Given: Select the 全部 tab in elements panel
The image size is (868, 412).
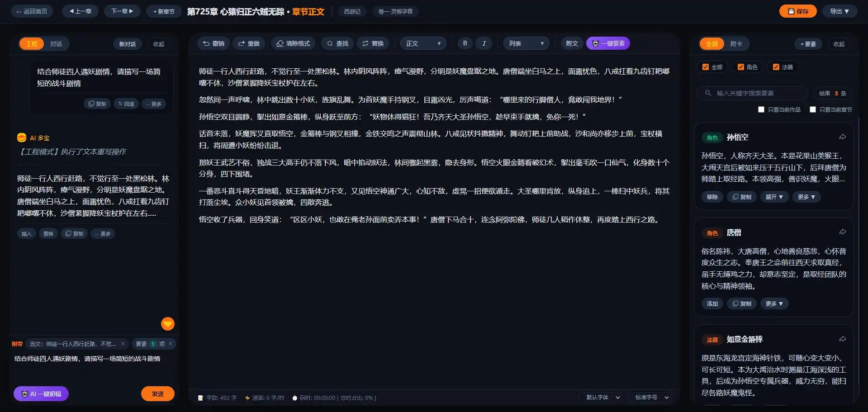Looking at the screenshot, I should (712, 44).
